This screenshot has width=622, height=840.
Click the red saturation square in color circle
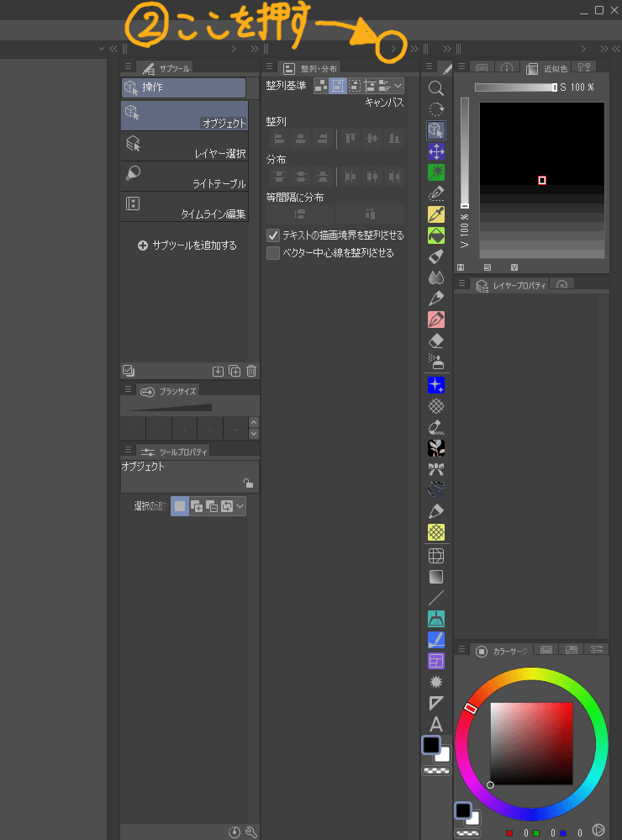(x=531, y=743)
